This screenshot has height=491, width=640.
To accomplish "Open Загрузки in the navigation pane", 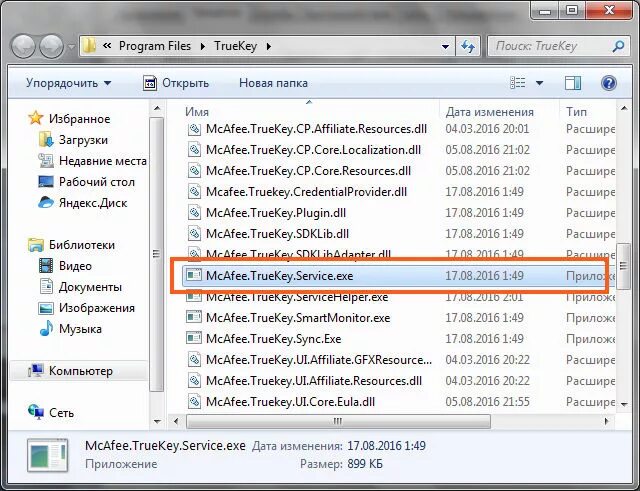I will (x=73, y=140).
